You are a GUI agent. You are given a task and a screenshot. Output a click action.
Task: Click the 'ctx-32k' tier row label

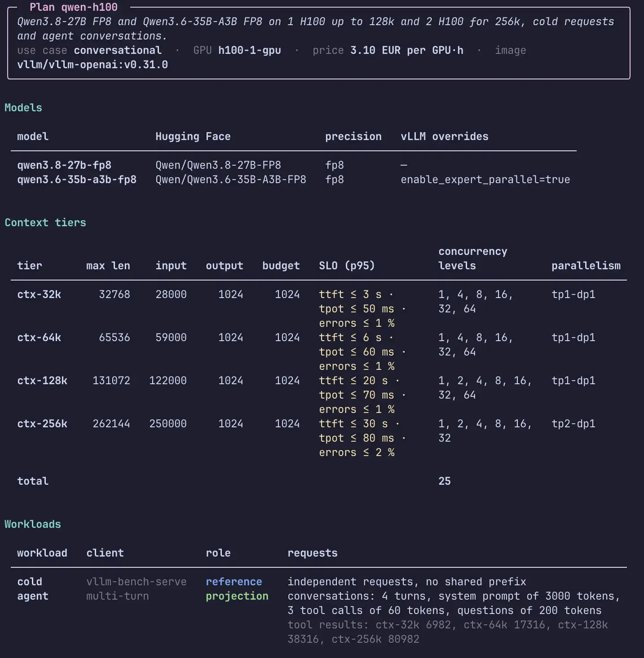coord(39,294)
